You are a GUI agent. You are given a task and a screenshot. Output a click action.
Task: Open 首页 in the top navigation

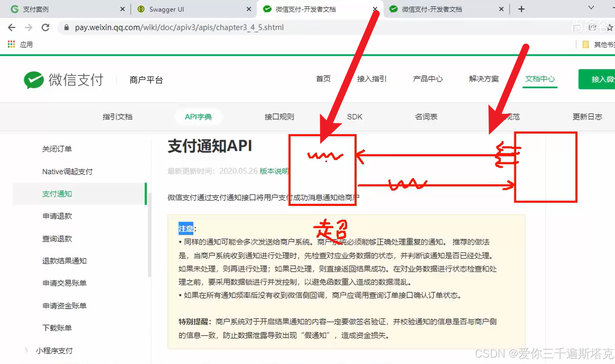pos(323,79)
